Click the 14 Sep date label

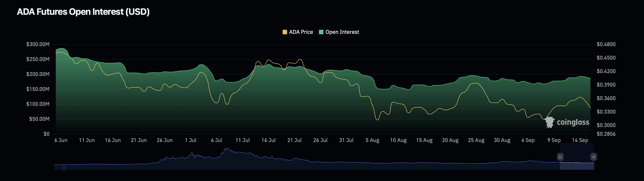(580, 140)
